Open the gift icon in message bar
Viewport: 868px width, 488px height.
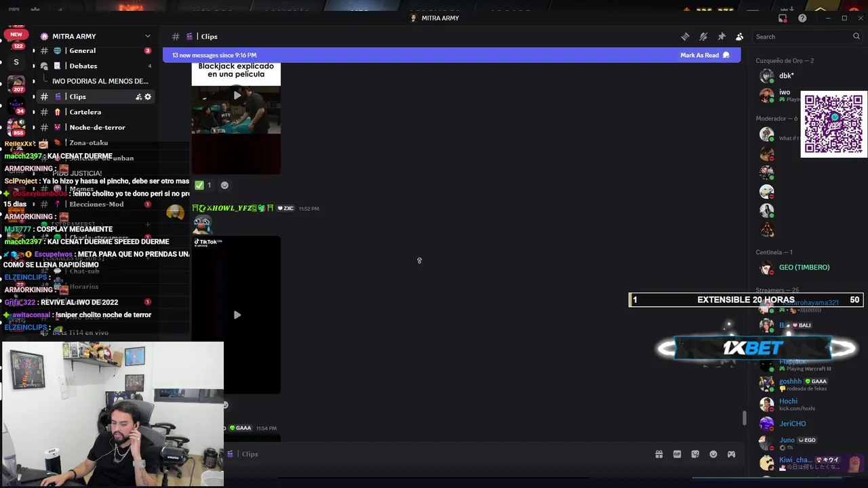658,454
